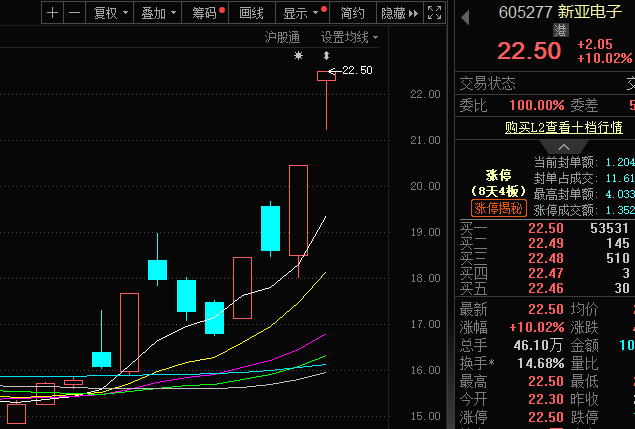Click the minus zoom-out chart icon

[74, 13]
